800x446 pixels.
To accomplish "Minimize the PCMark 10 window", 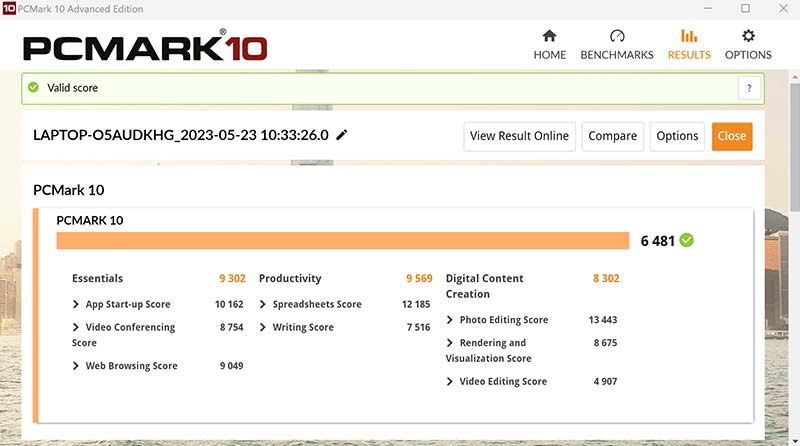I will point(708,8).
